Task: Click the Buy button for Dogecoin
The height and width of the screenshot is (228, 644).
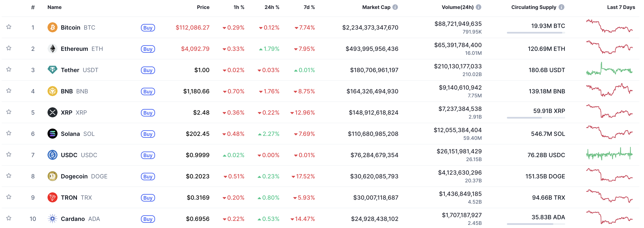Action: (x=148, y=176)
